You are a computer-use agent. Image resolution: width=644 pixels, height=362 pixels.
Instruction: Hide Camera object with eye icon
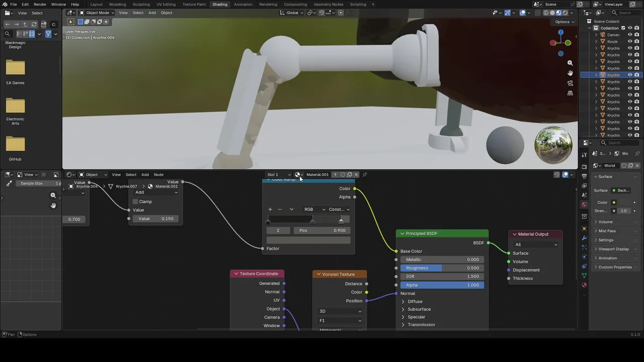coord(630,35)
